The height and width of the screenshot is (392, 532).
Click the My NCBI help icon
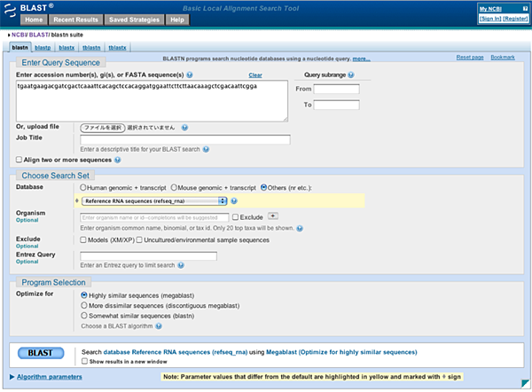pos(525,9)
